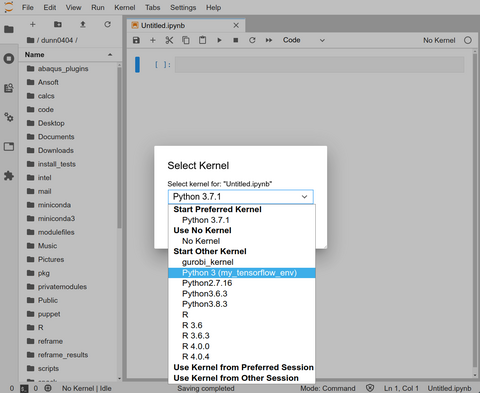Click Mode: Command status text

coord(328,388)
